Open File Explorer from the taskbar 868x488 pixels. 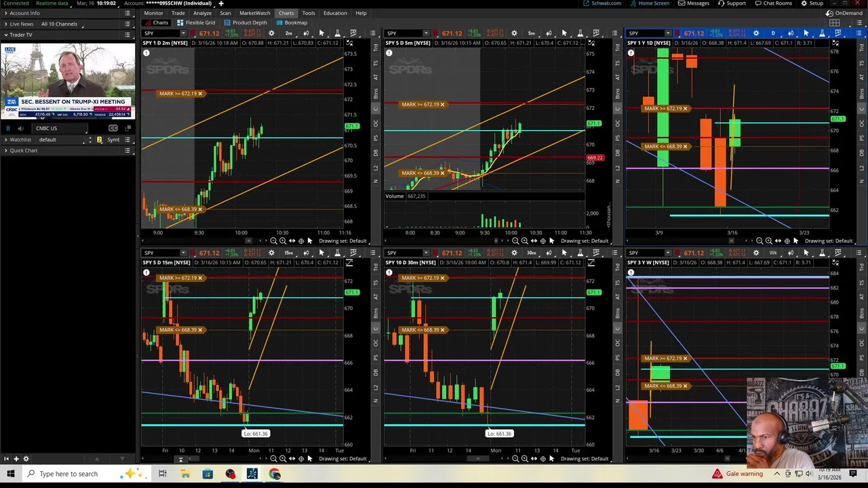pyautogui.click(x=185, y=474)
